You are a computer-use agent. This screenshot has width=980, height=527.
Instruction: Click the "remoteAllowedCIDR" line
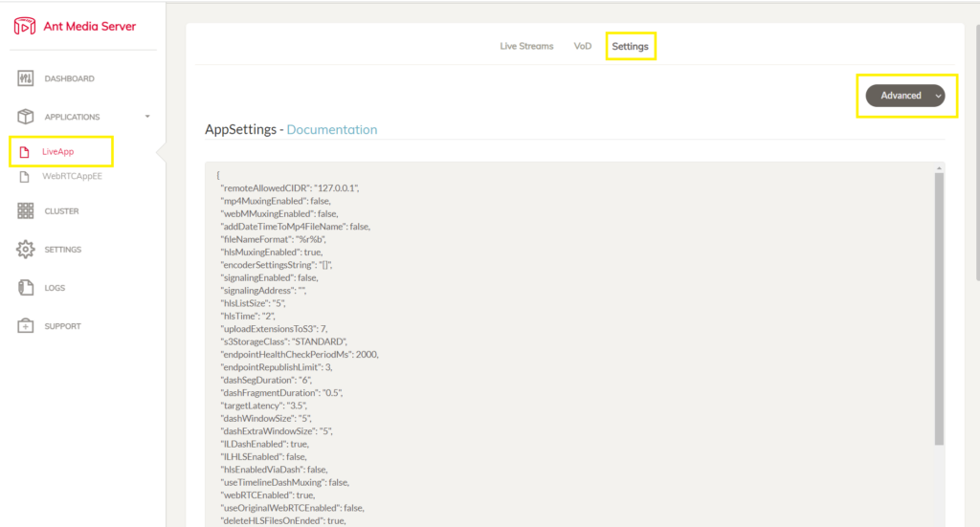[x=290, y=188]
